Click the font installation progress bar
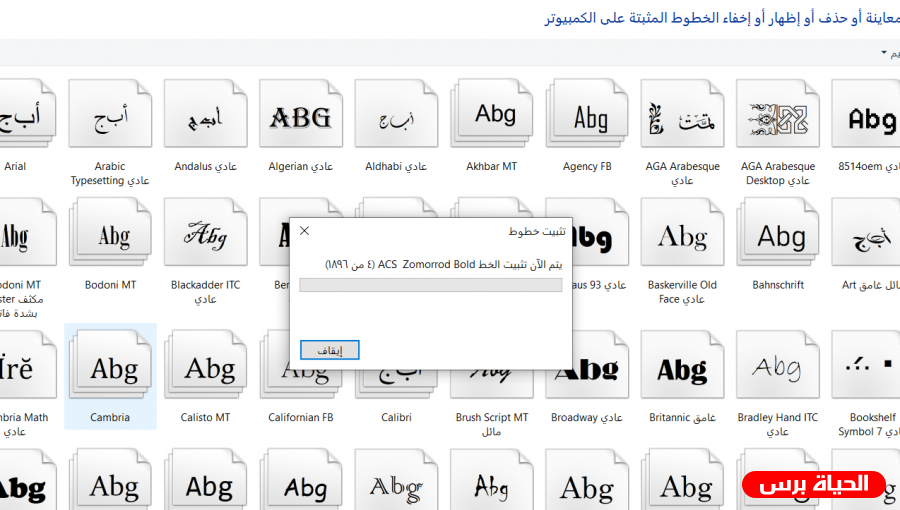900x510 pixels. 431,285
